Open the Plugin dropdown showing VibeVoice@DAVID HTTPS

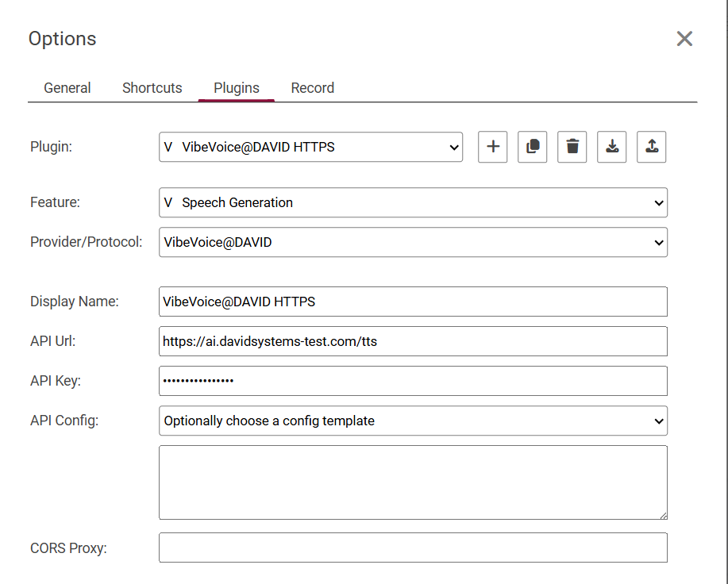[x=310, y=147]
